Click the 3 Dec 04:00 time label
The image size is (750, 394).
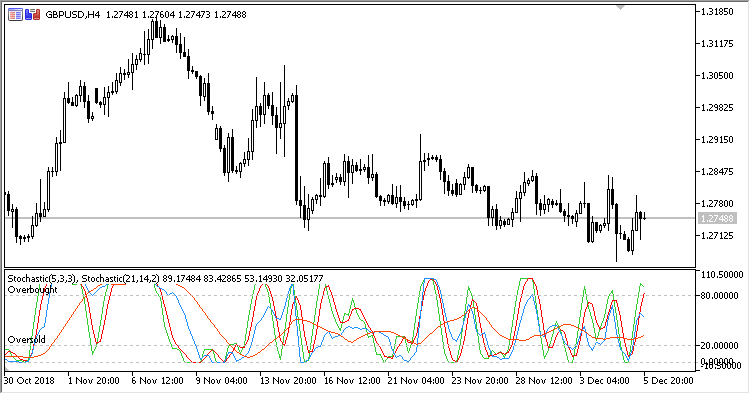605,381
